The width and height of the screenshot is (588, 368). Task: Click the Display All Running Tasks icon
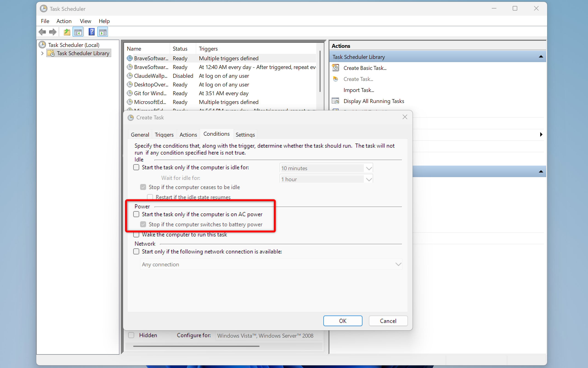[x=336, y=101]
